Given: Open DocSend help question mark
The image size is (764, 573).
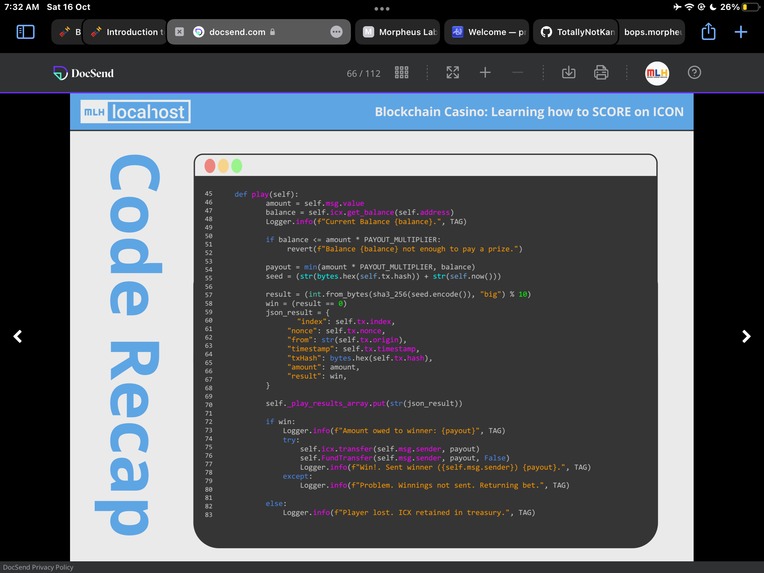Looking at the screenshot, I should click(694, 73).
